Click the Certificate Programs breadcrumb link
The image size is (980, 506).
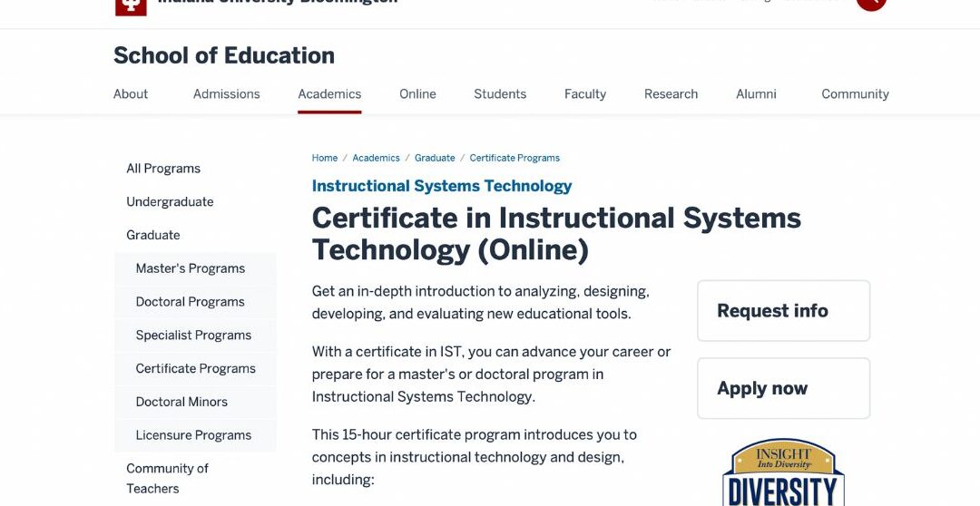pyautogui.click(x=514, y=158)
